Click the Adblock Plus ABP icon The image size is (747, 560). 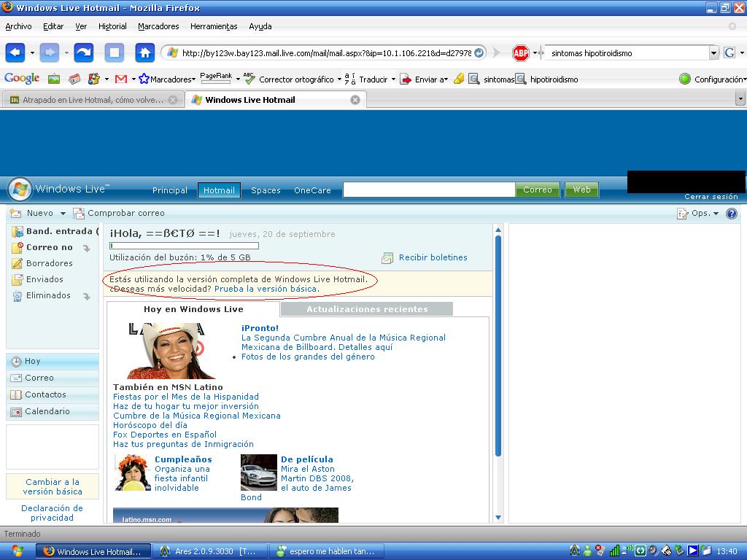[520, 52]
